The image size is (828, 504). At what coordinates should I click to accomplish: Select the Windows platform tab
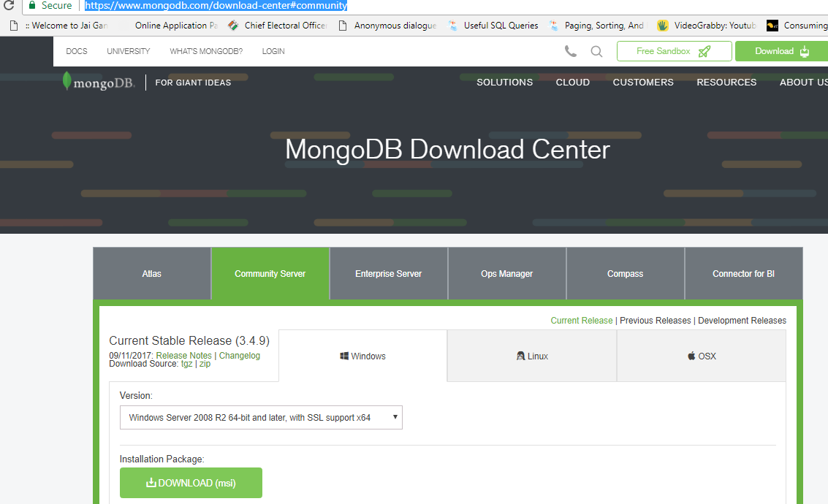tap(362, 356)
